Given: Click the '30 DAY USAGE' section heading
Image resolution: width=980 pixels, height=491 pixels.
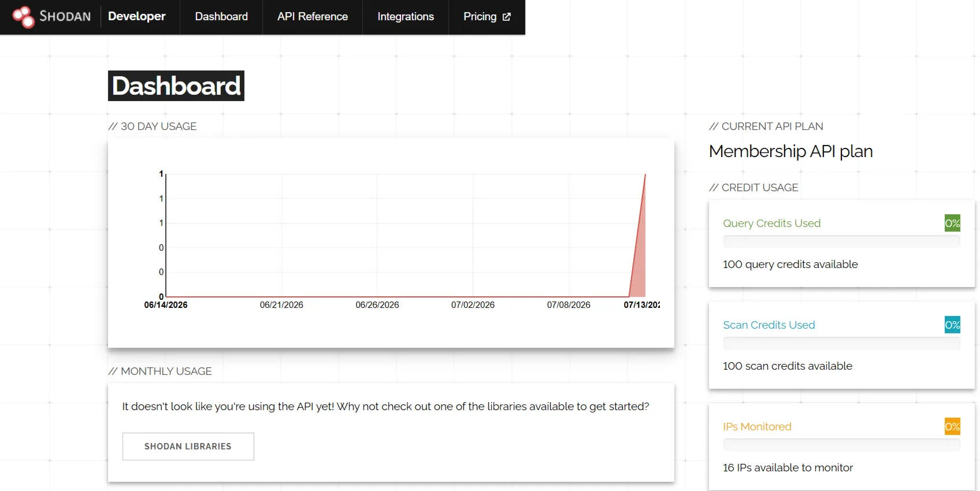Looking at the screenshot, I should click(x=153, y=127).
